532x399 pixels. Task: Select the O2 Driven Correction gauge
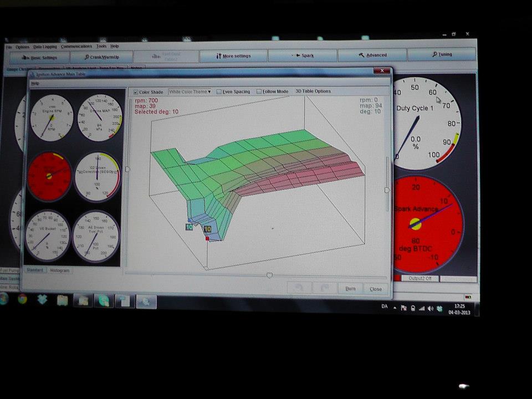(x=98, y=176)
